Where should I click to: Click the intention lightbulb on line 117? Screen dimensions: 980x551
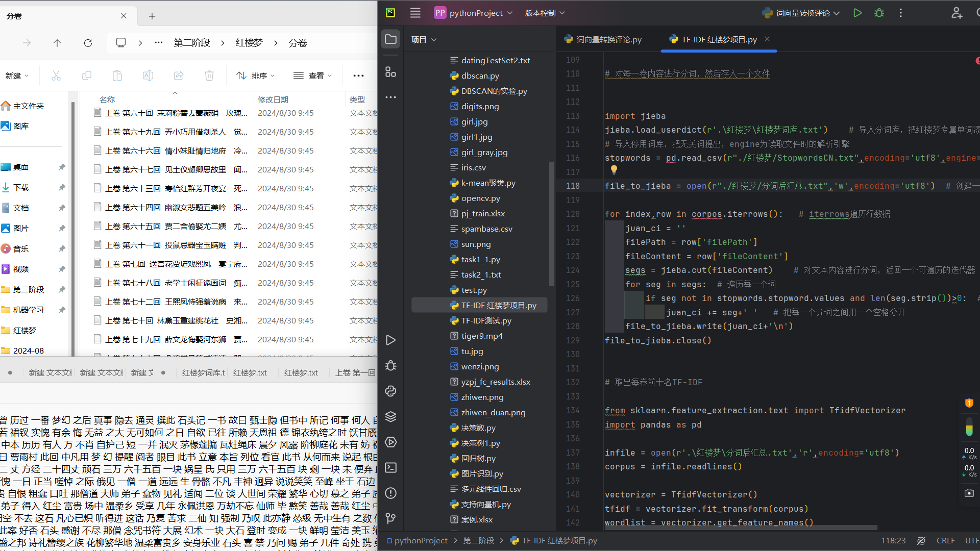[614, 169]
